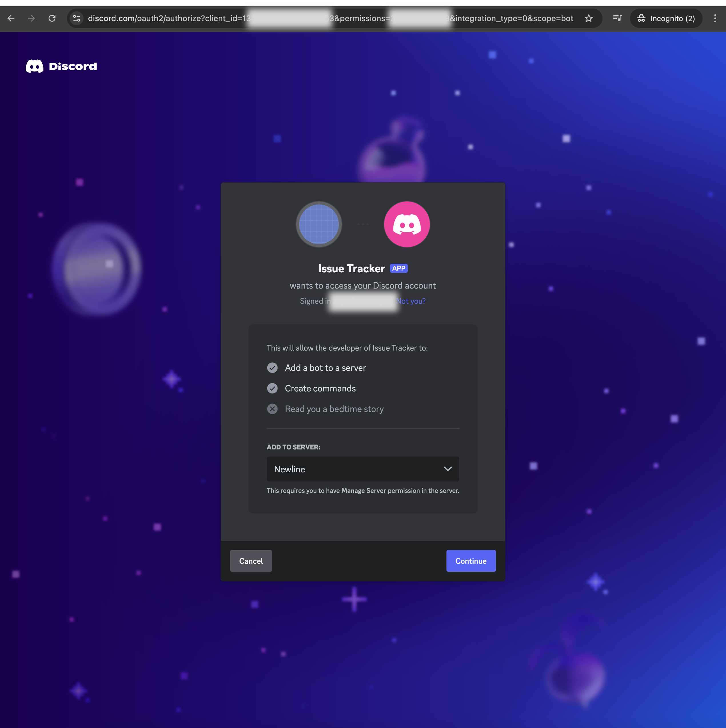Screen dimensions: 726x728
Task: Click the Issue Tracker app avatar
Action: 318,224
